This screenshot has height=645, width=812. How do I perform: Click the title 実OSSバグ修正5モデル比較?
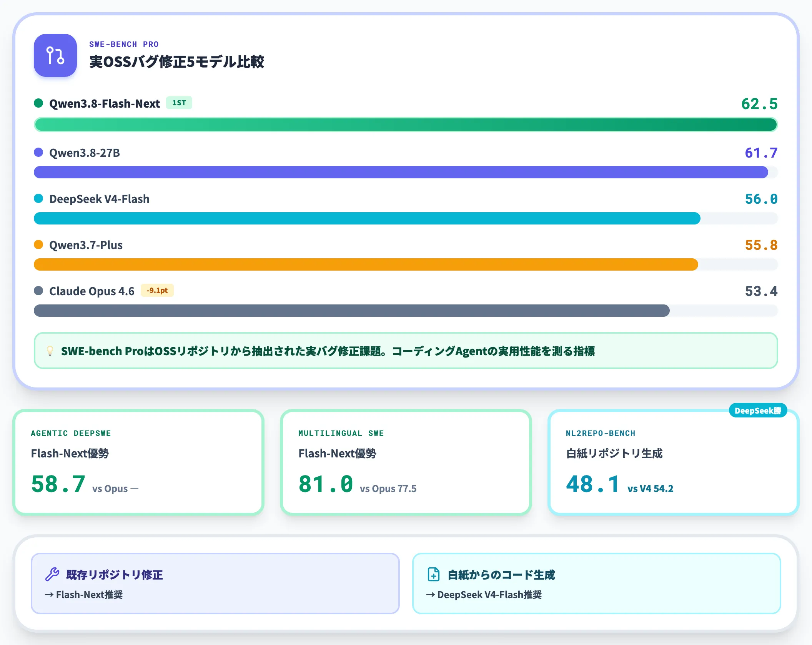pos(177,62)
